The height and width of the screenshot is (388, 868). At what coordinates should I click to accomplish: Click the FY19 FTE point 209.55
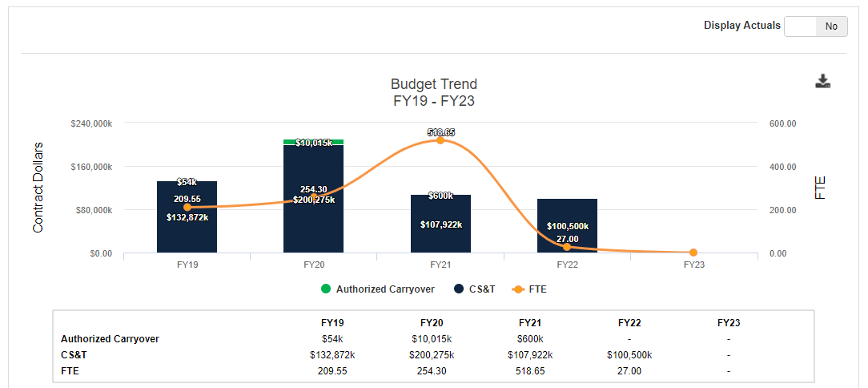coord(187,208)
